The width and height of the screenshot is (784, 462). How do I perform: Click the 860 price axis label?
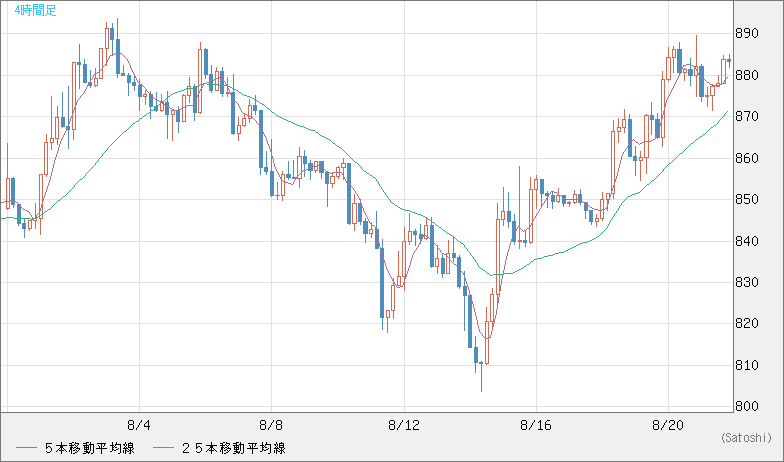746,158
